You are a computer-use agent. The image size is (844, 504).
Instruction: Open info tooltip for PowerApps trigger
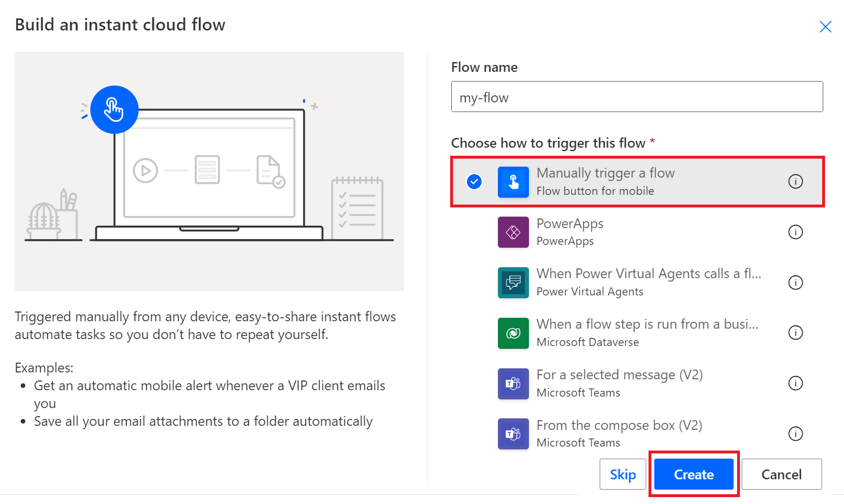click(796, 232)
